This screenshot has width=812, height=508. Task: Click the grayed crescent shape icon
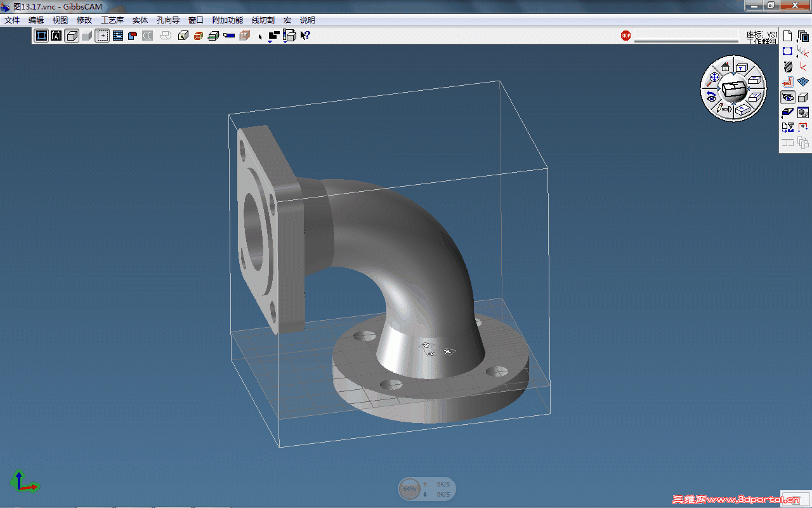pyautogui.click(x=148, y=36)
